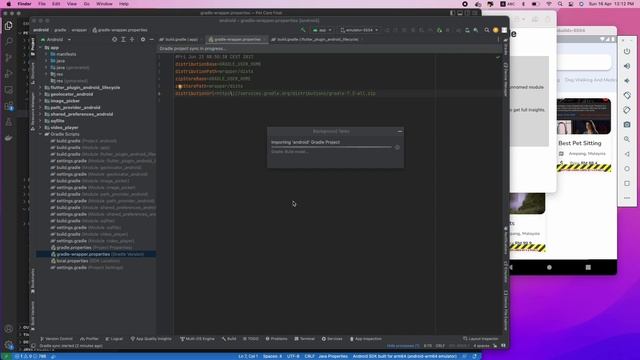Open the Terminal tool window tab

coord(304,339)
